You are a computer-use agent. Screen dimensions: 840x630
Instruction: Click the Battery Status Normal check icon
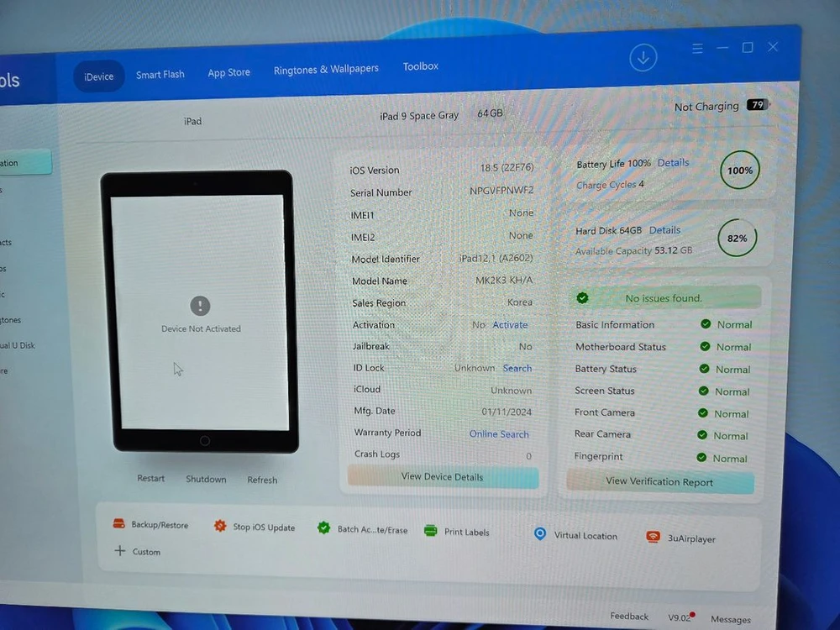click(705, 369)
